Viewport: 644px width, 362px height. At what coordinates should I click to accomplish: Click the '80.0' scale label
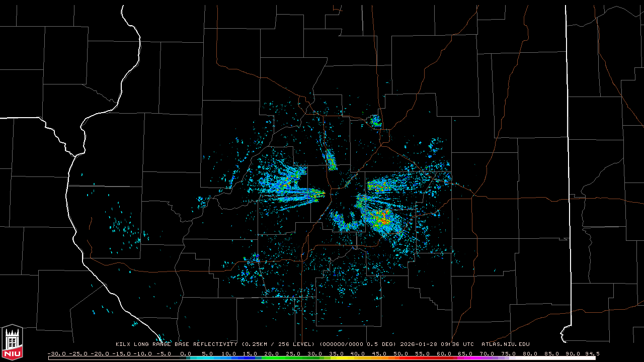pyautogui.click(x=531, y=353)
